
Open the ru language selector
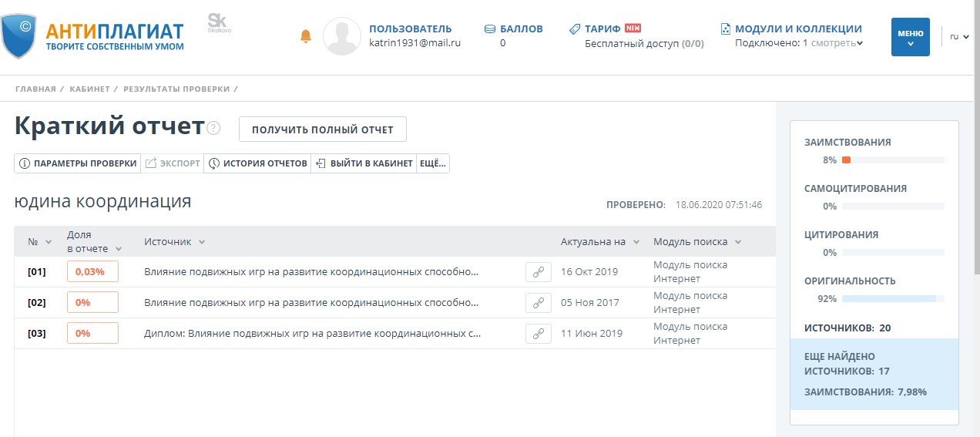(958, 36)
